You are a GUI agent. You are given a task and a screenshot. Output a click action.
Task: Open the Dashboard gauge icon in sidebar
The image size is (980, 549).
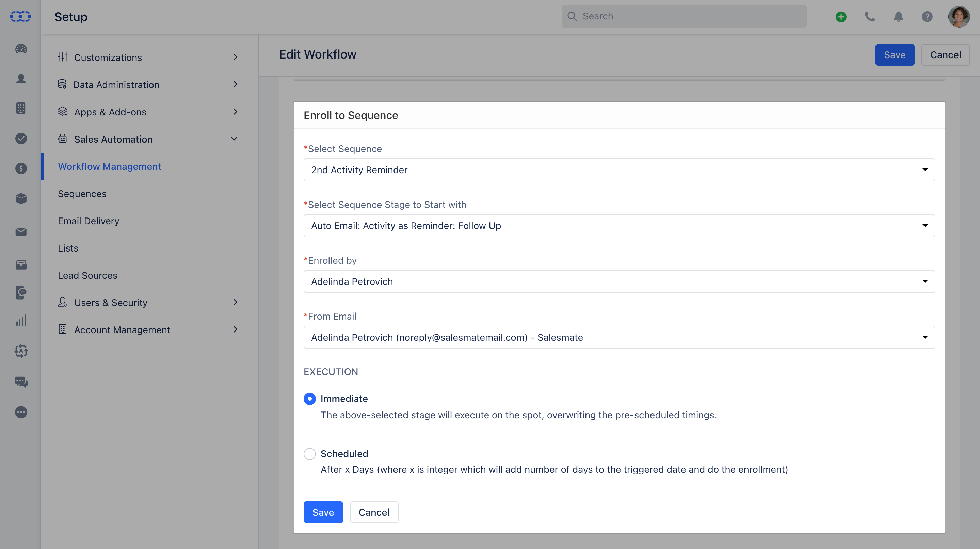(x=21, y=49)
